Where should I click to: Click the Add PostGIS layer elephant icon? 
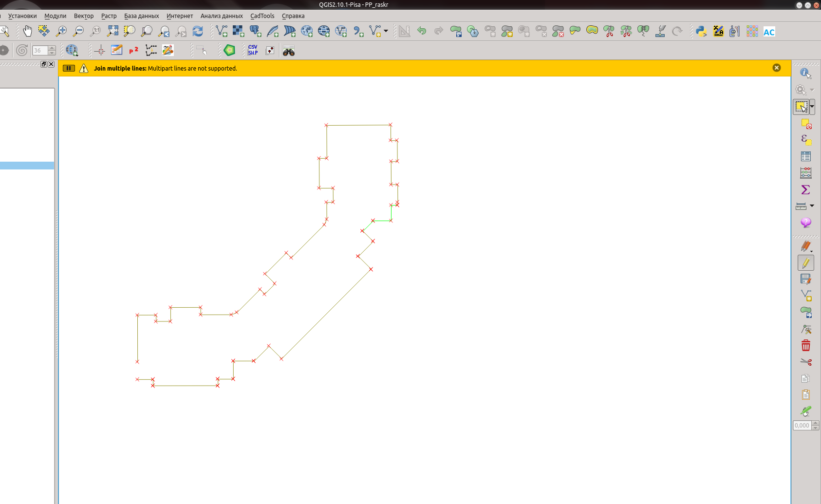255,32
